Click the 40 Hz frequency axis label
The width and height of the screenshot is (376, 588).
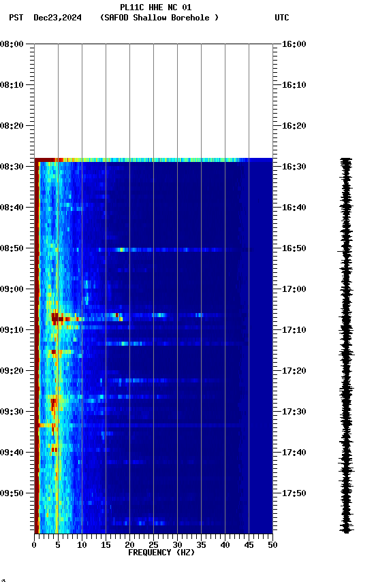tap(225, 545)
